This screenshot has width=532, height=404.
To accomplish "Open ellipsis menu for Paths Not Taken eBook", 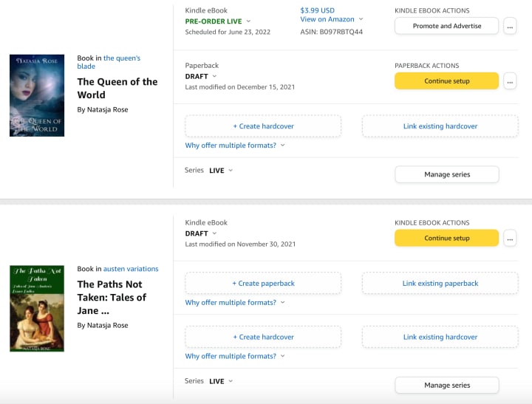I will coord(510,238).
